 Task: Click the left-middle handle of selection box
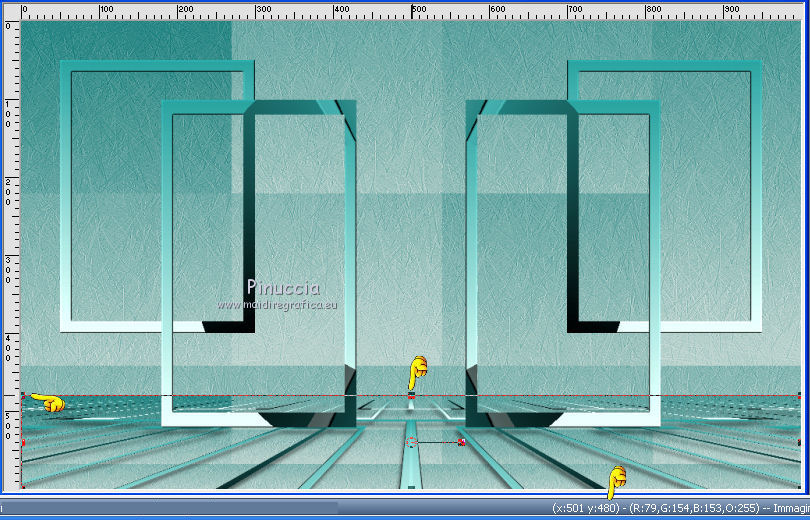coord(23,443)
